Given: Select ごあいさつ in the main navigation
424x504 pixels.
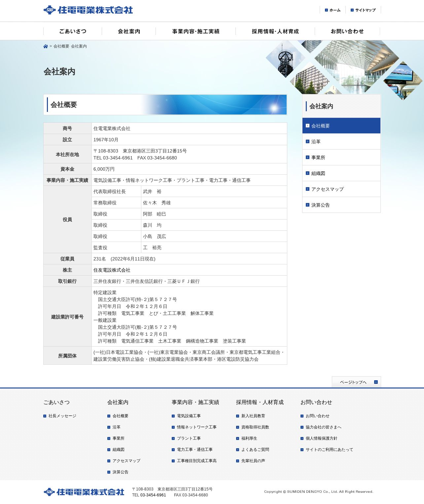Looking at the screenshot, I should coord(73,31).
